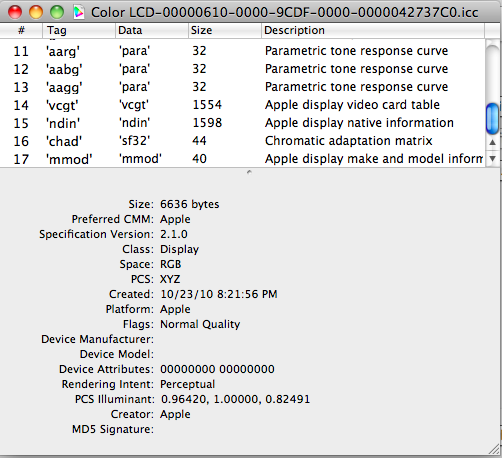Image resolution: width=502 pixels, height=458 pixels.
Task: Select the 'aarg' tag row
Action: click(242, 51)
